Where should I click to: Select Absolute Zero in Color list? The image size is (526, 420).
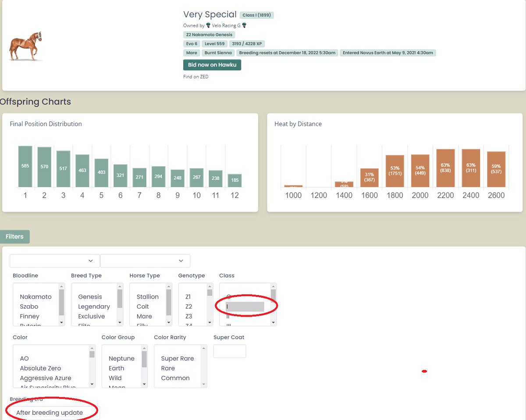coord(40,368)
